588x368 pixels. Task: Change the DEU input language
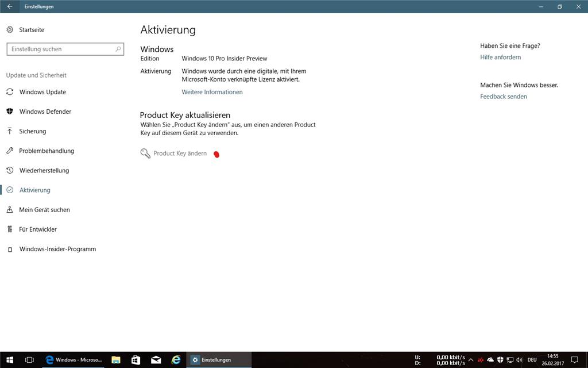(532, 360)
